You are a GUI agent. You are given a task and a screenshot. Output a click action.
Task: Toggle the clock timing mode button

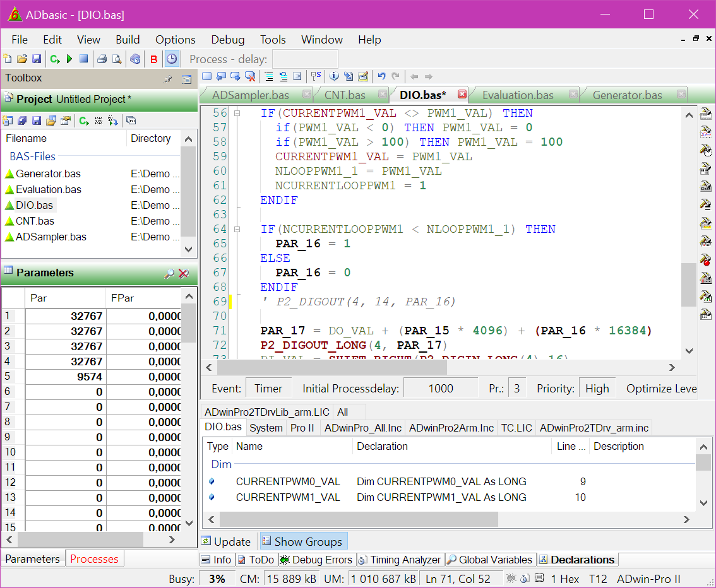click(x=171, y=59)
